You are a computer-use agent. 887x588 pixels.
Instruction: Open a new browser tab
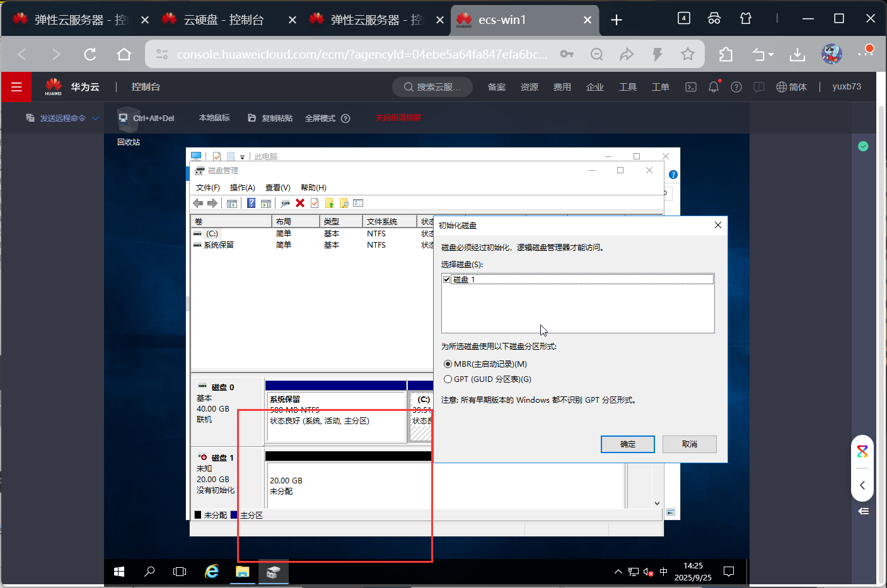617,20
